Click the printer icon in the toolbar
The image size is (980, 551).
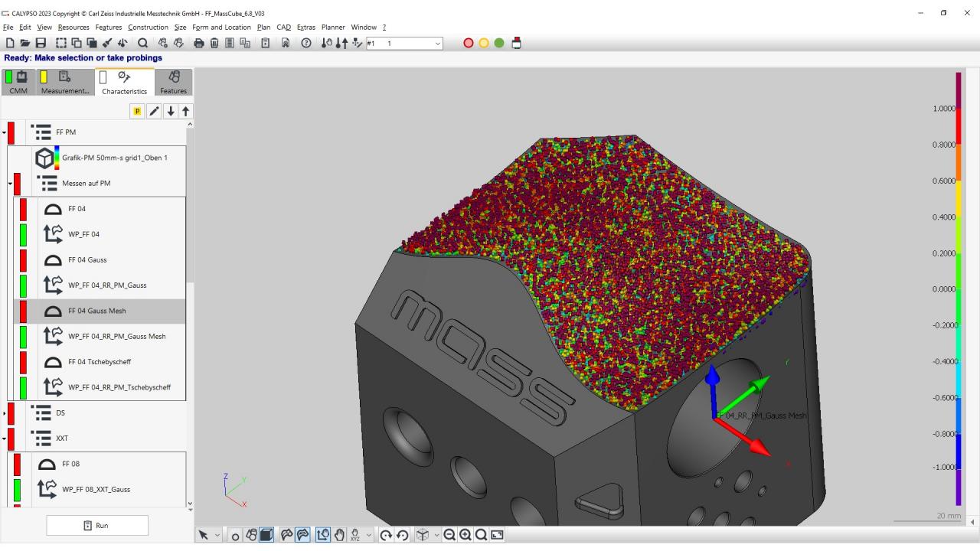pyautogui.click(x=198, y=43)
